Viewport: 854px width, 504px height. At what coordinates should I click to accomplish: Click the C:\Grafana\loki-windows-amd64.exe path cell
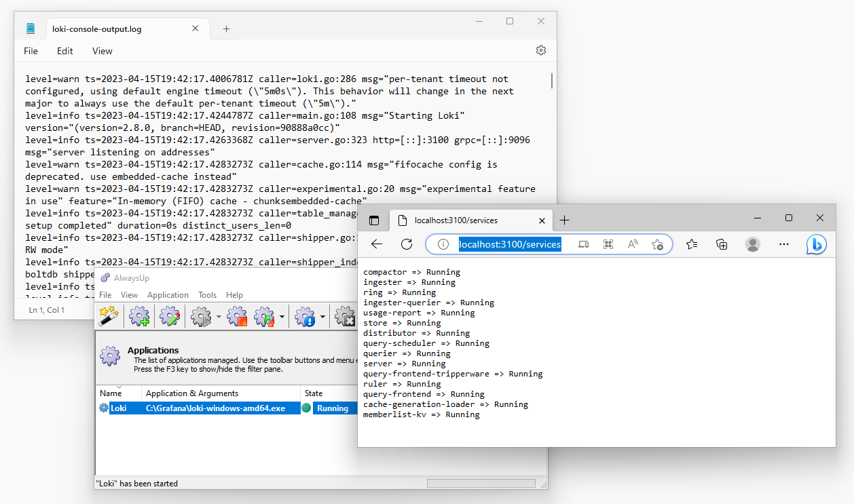(x=215, y=408)
